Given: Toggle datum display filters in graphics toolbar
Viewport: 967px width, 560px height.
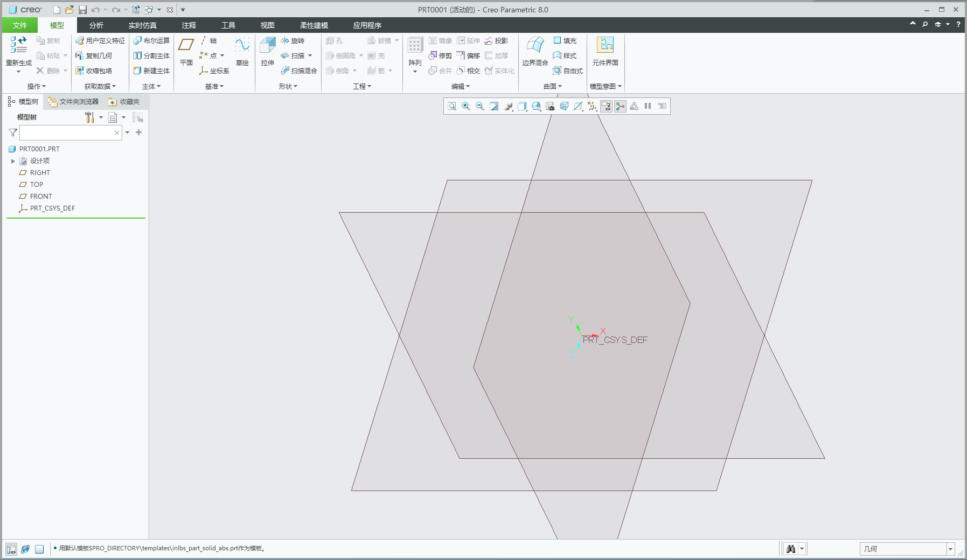Looking at the screenshot, I should pyautogui.click(x=592, y=106).
